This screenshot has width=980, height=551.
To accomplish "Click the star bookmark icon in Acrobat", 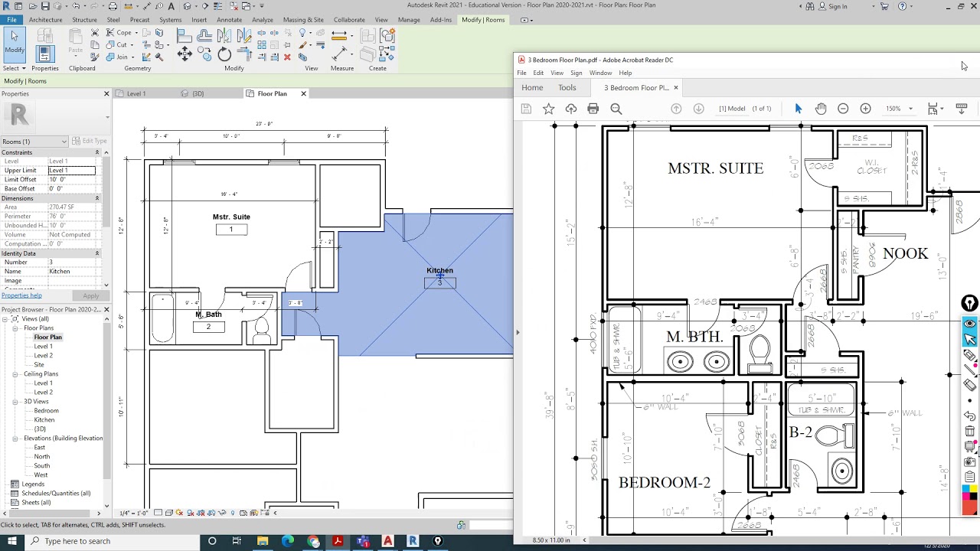I will click(548, 109).
